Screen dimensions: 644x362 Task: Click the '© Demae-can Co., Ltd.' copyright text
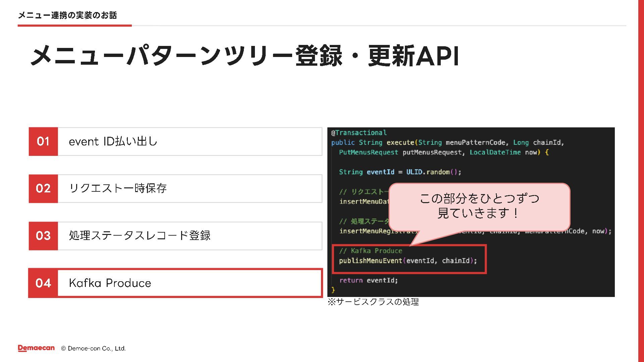tap(93, 349)
